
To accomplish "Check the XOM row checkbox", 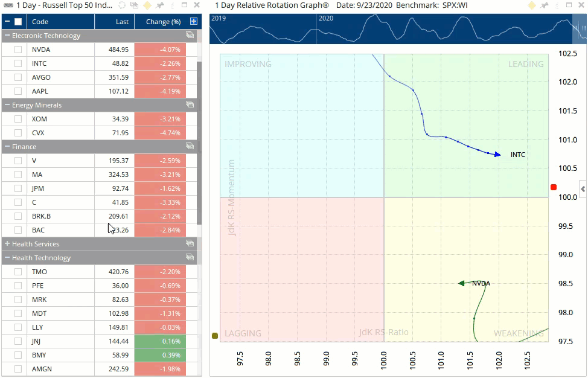I will click(18, 119).
